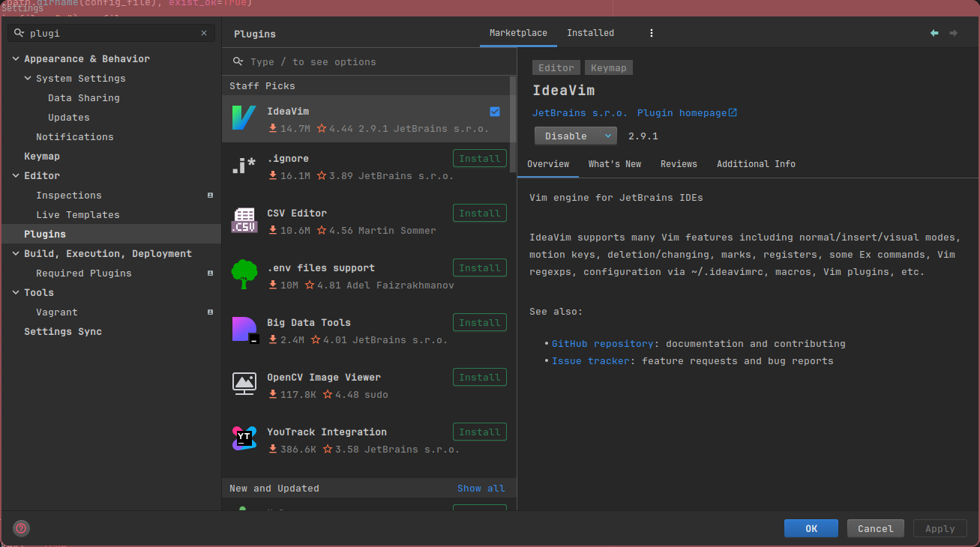Install the OpenCV Image Viewer plugin

tap(480, 377)
